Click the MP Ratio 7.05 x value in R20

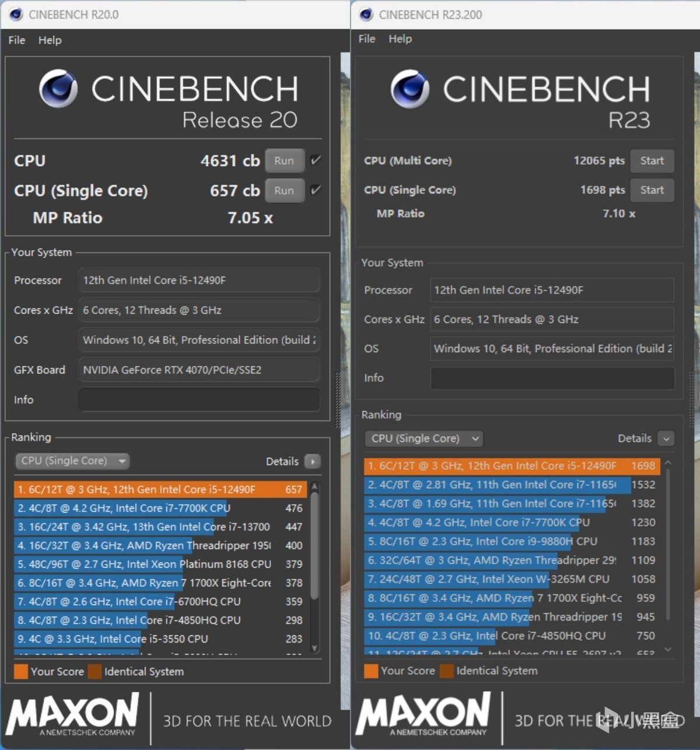(x=250, y=218)
